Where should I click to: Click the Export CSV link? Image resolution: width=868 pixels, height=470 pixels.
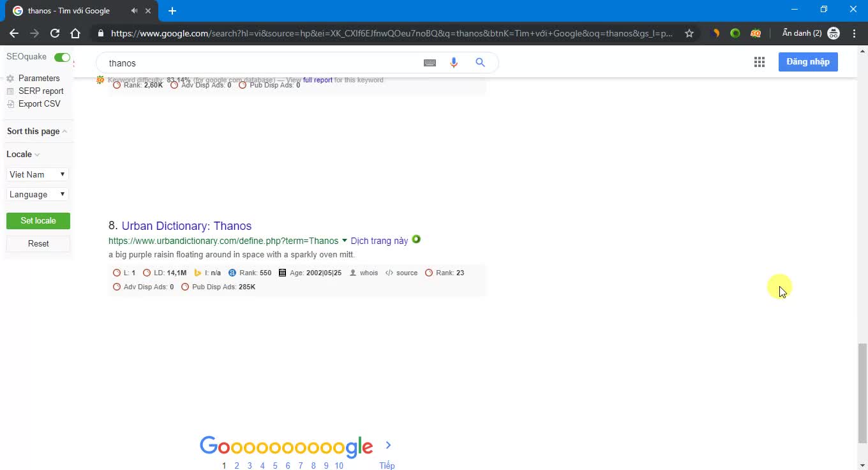pos(40,104)
